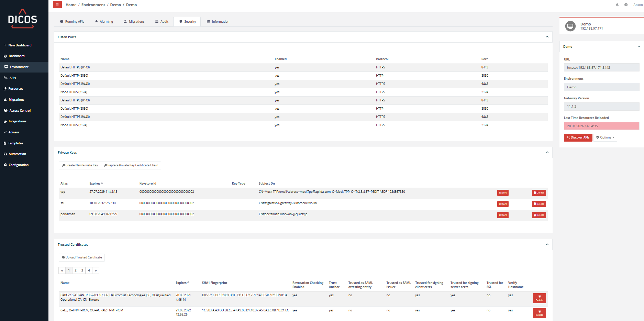Go to page 3 of trusted certificates
Viewport: 644px width, 321px height.
[82, 270]
